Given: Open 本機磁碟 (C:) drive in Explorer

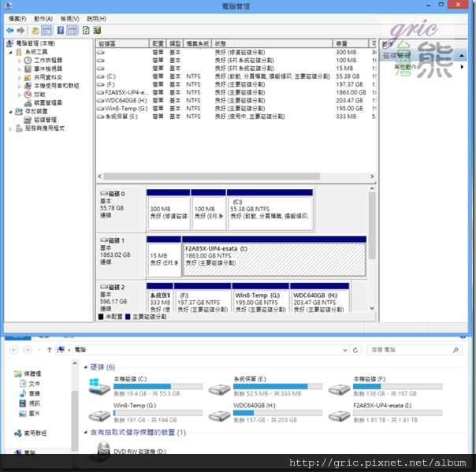Looking at the screenshot, I should pyautogui.click(x=146, y=386).
